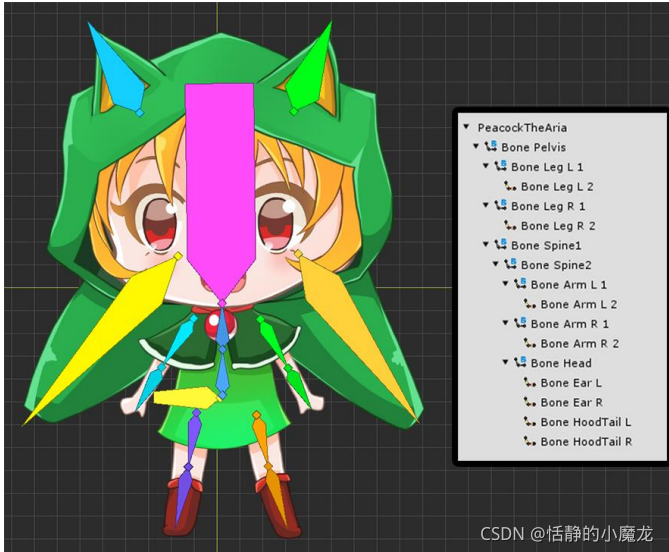Click the bone icon beside Bone Arm L 2
The height and width of the screenshot is (552, 669).
click(x=530, y=304)
